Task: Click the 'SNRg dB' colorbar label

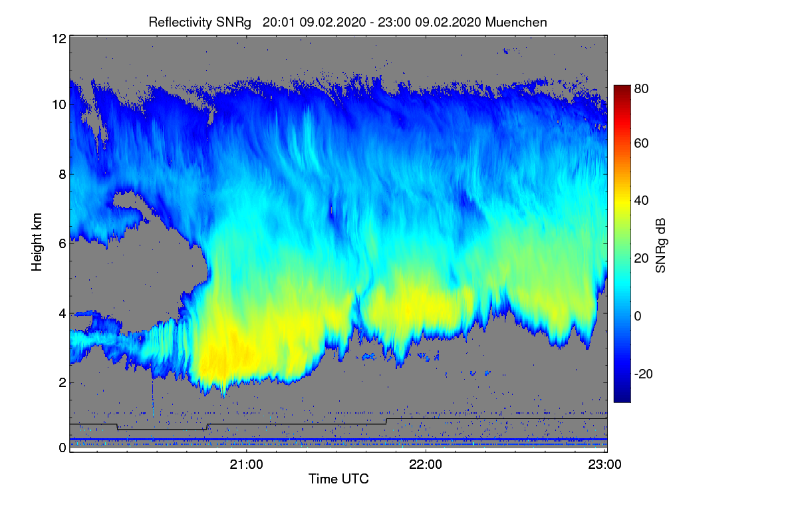Action: 660,244
